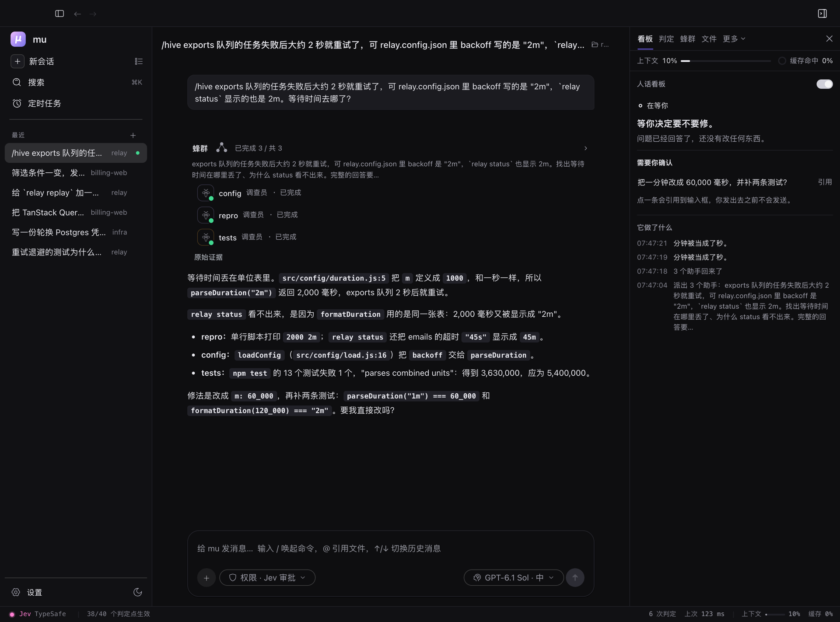Open the conversation list view icon next to 新会话

click(139, 61)
